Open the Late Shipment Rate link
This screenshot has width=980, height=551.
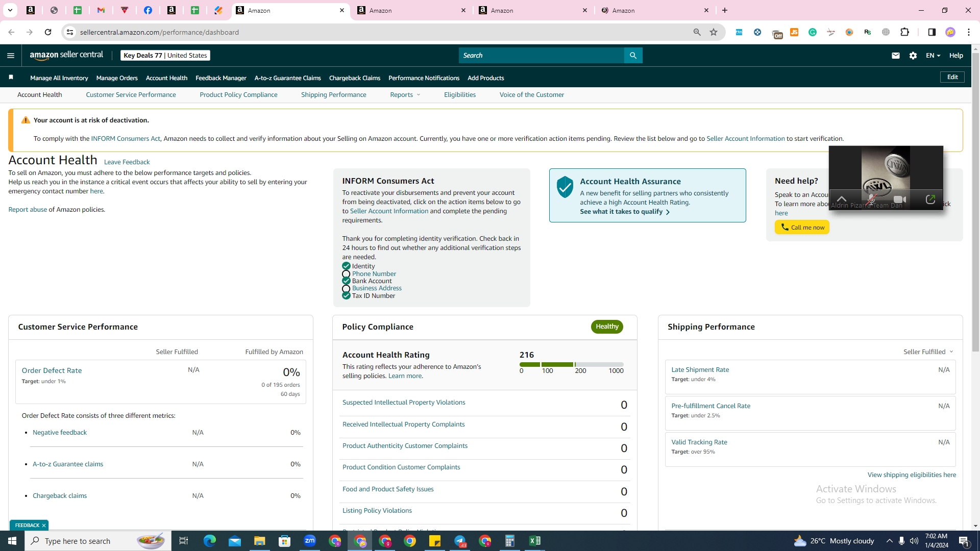pyautogui.click(x=700, y=370)
